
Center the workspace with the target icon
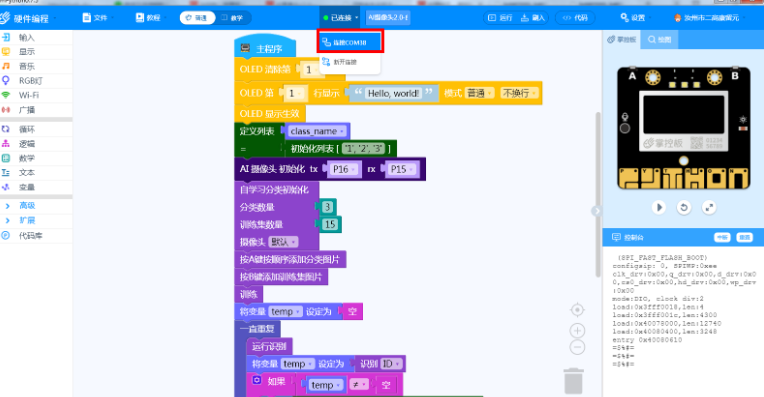tap(577, 310)
